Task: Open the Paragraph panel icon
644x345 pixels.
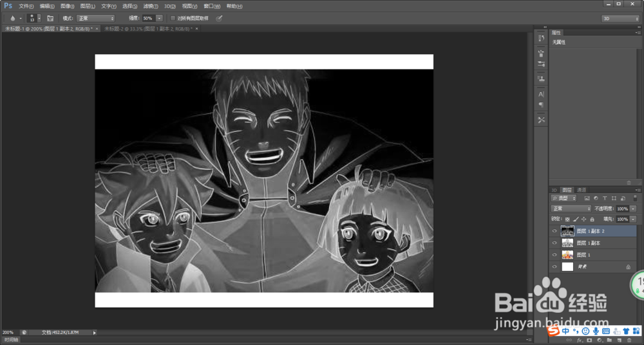Action: click(542, 105)
